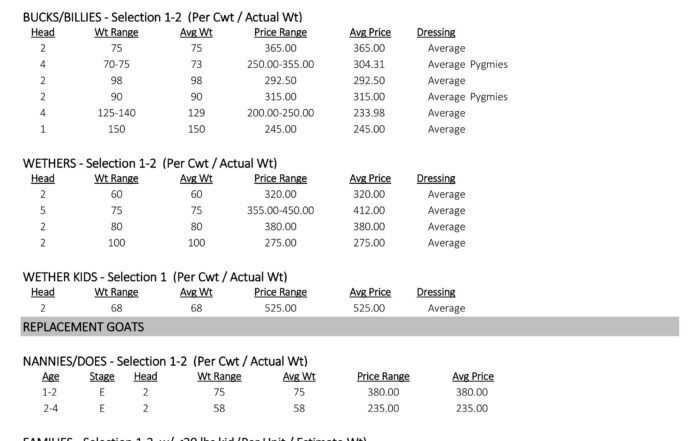The image size is (700, 441).
Task: Select the NANNIES/DOES Selection 1-2 heading
Action: (165, 361)
